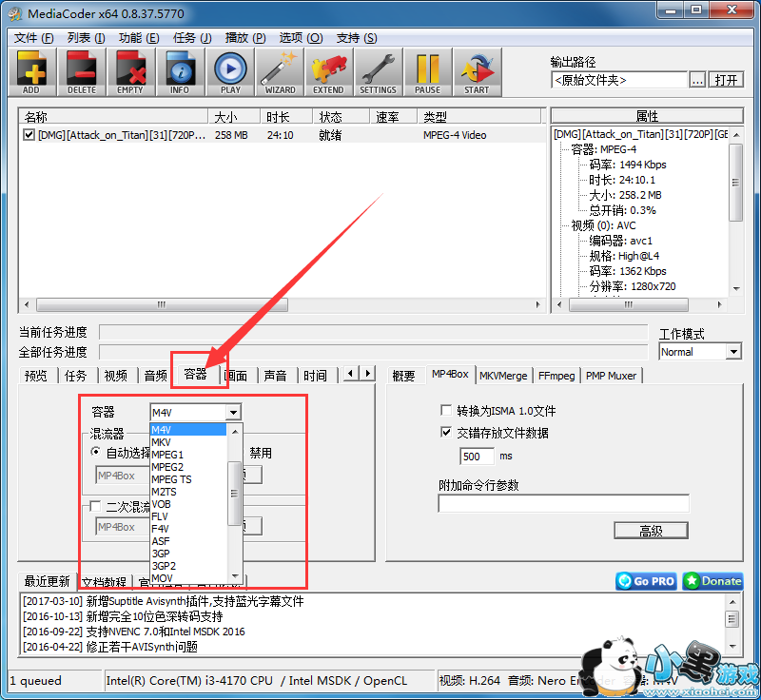Uncheck the Attack_on_Titan file checkbox
This screenshot has width=761, height=700.
click(x=29, y=135)
